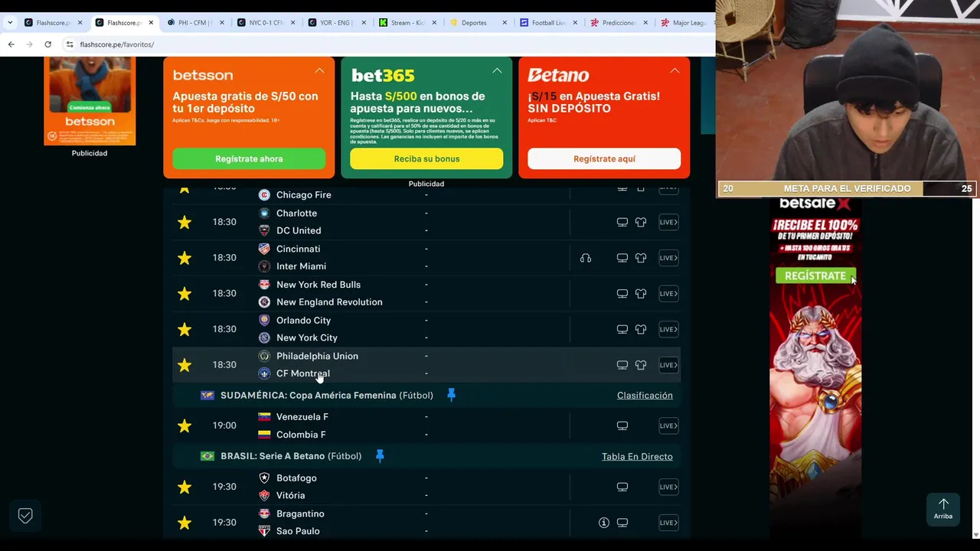
Task: Unstar the Botafogo vs Vitória match
Action: [x=185, y=487]
